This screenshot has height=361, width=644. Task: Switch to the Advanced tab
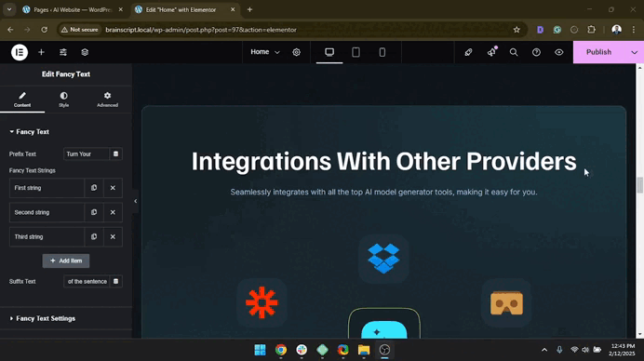[x=107, y=100]
